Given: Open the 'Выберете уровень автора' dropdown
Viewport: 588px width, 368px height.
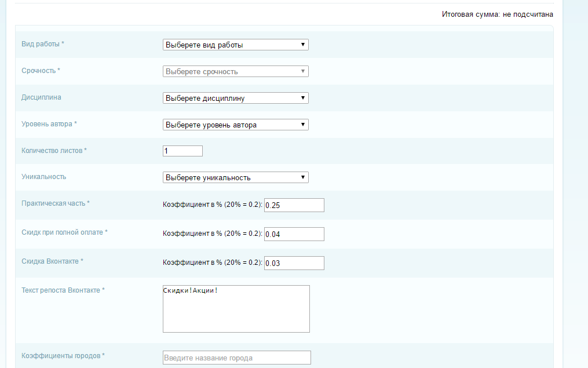Looking at the screenshot, I should pos(236,125).
